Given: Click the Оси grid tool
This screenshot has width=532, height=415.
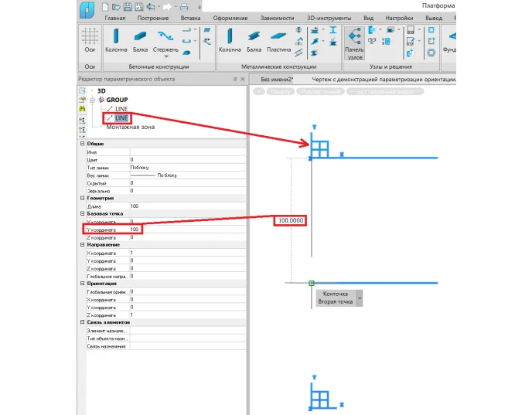Looking at the screenshot, I should (90, 39).
